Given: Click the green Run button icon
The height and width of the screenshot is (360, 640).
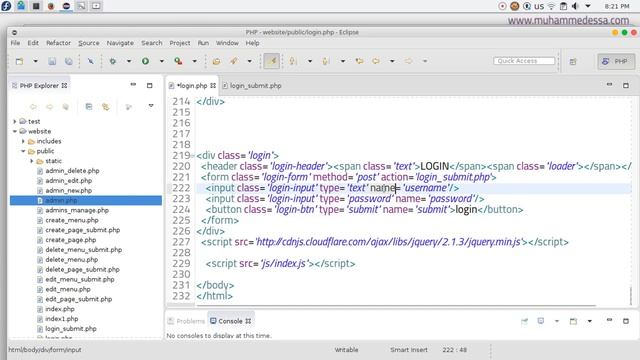Looking at the screenshot, I should (x=145, y=61).
